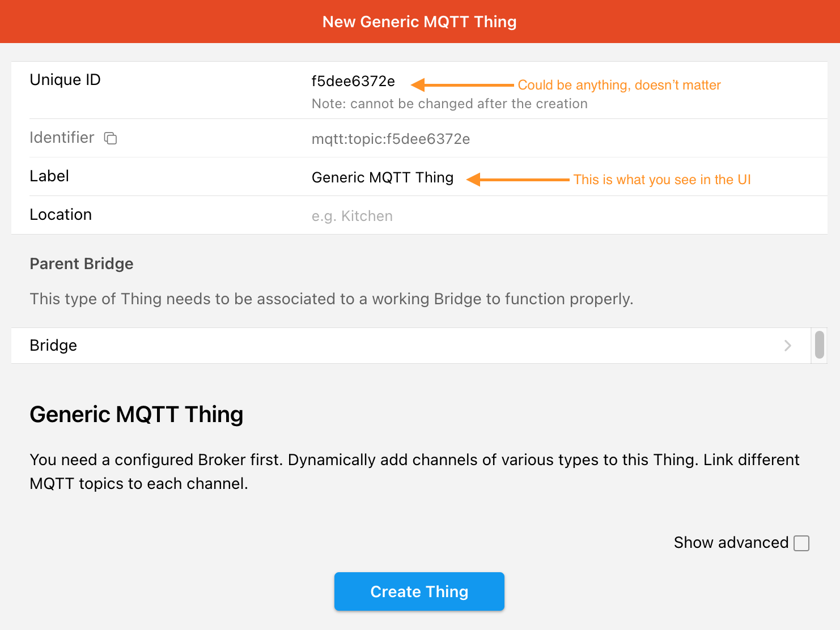This screenshot has width=840, height=630.
Task: Click the scrollbar handle beside Bridge
Action: point(819,345)
